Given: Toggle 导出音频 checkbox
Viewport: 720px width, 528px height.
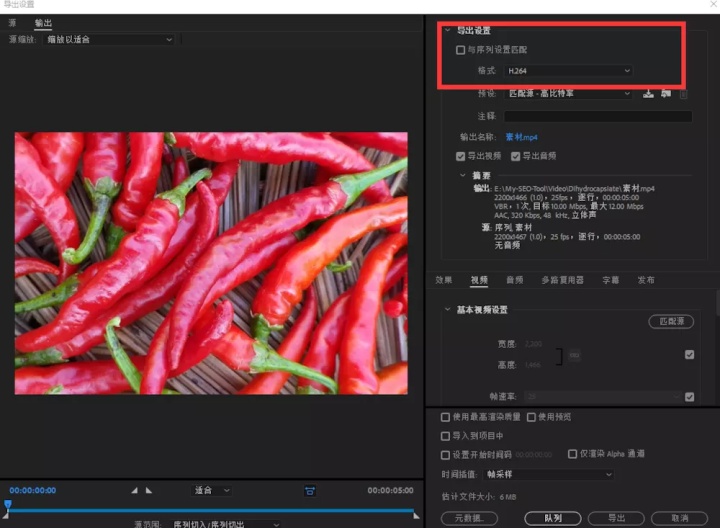Looking at the screenshot, I should click(515, 157).
